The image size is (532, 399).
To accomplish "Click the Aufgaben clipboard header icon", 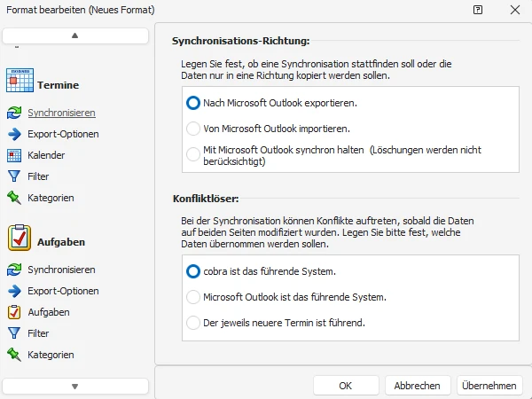I will click(20, 238).
